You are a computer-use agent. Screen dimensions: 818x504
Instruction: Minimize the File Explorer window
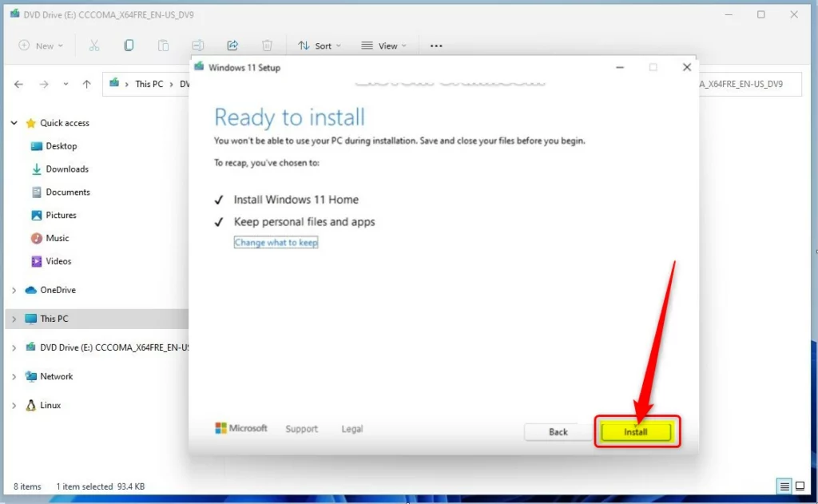point(729,14)
